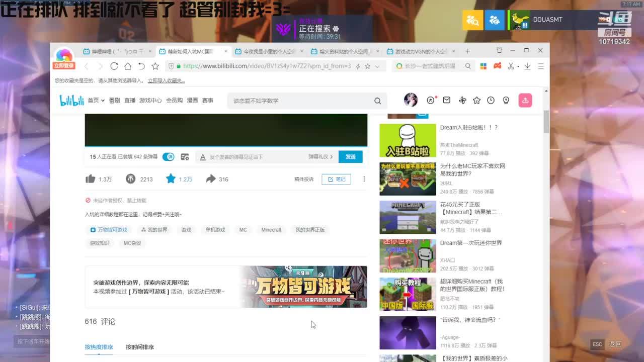This screenshot has width=644, height=362.
Task: Click the Minecraft tag link
Action: point(271,230)
